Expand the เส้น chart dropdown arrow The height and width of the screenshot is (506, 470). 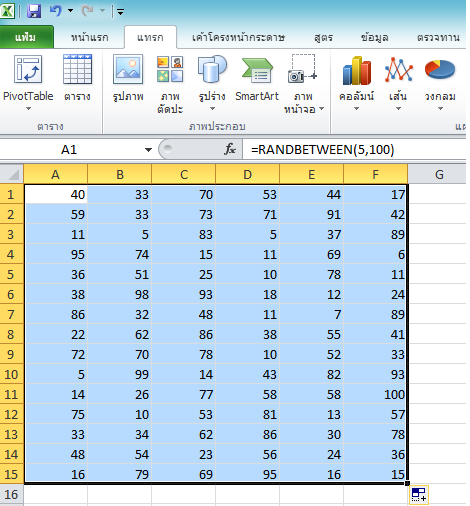pos(398,108)
